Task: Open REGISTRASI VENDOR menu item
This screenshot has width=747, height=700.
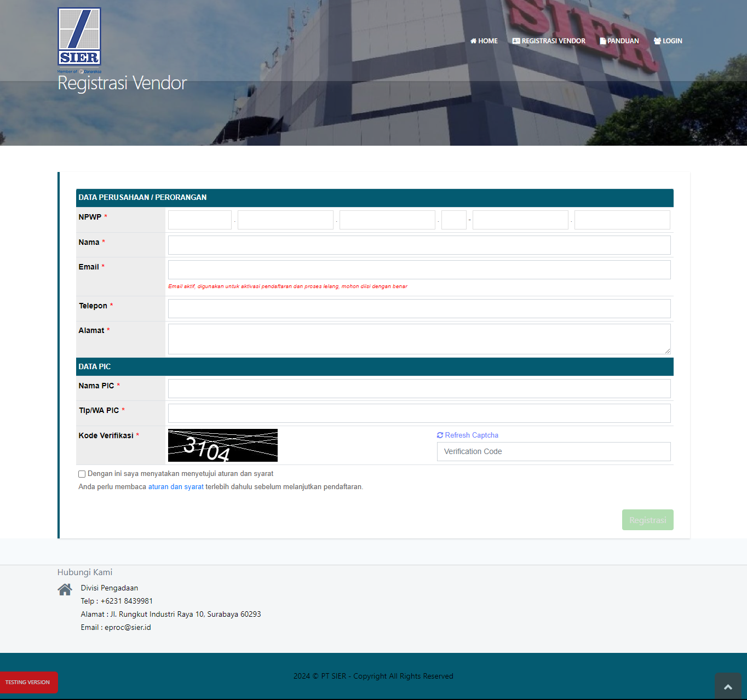Action: [549, 41]
